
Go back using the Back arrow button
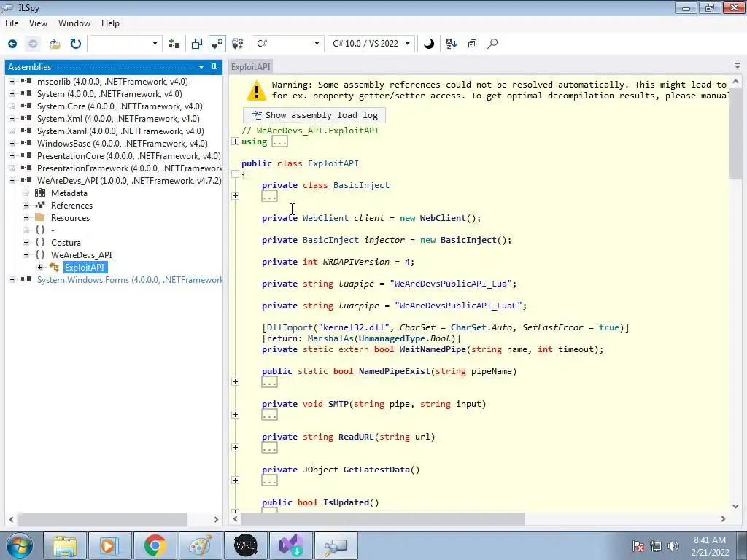click(12, 44)
